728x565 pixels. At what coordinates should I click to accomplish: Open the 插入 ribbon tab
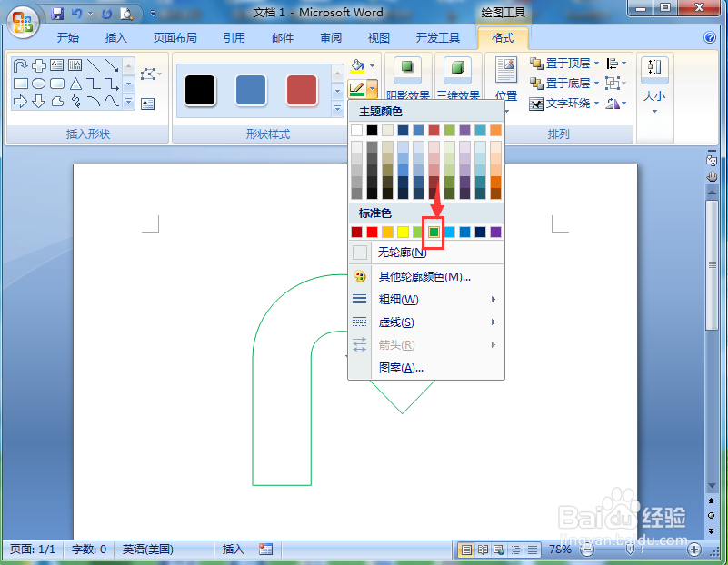pyautogui.click(x=115, y=38)
